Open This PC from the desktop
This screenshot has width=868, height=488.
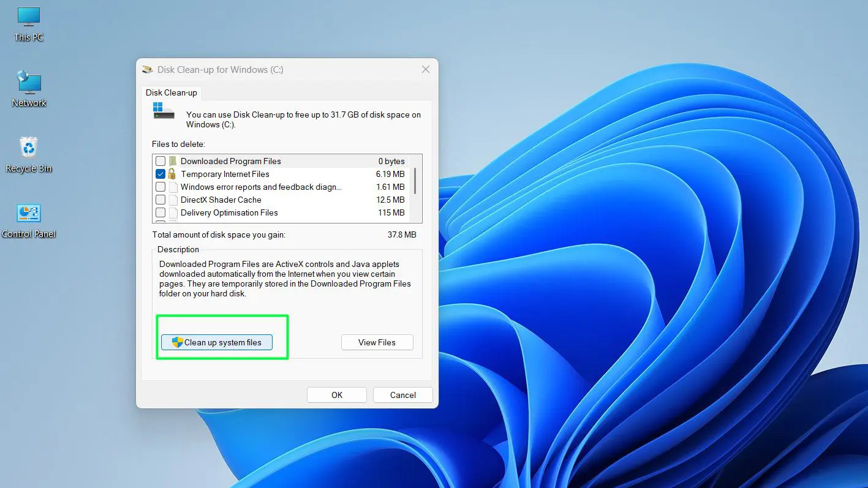pyautogui.click(x=28, y=18)
